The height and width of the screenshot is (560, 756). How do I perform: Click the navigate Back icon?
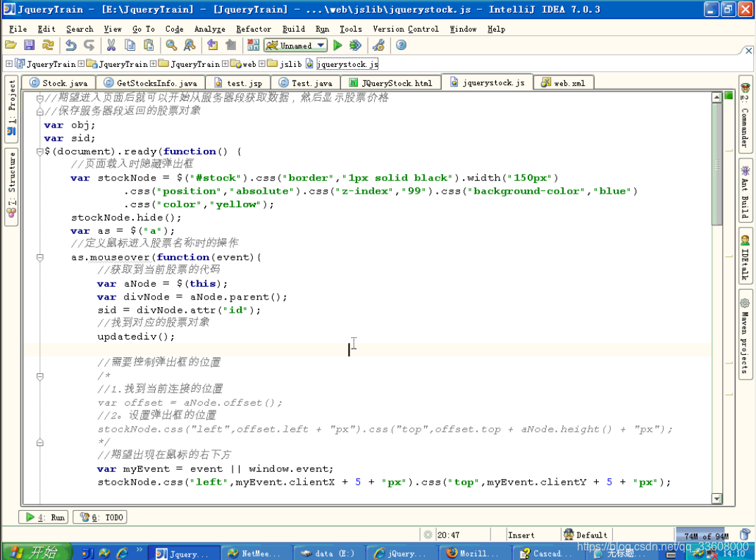213,45
